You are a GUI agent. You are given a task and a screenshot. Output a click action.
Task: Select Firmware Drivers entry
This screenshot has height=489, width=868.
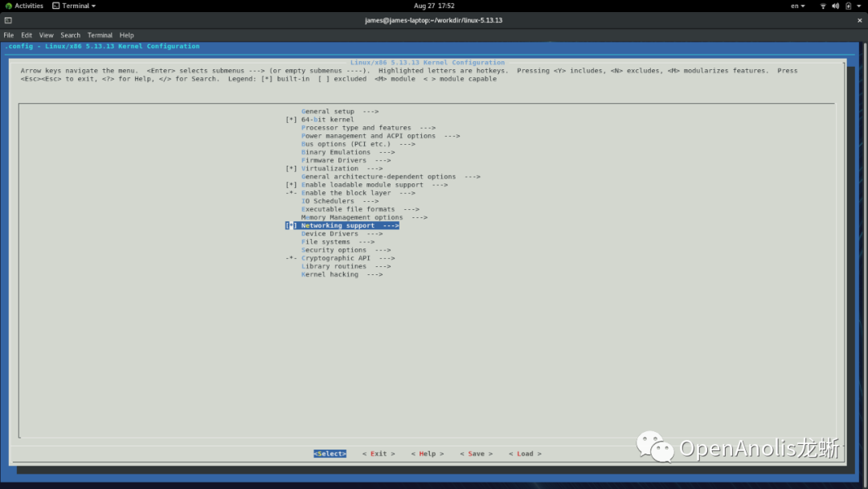[346, 160]
